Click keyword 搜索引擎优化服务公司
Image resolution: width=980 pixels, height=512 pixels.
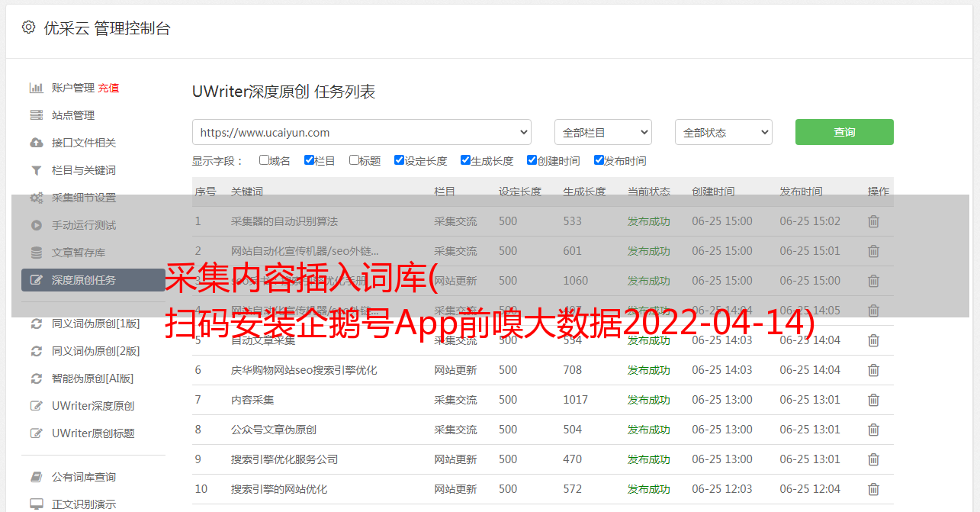(x=284, y=459)
